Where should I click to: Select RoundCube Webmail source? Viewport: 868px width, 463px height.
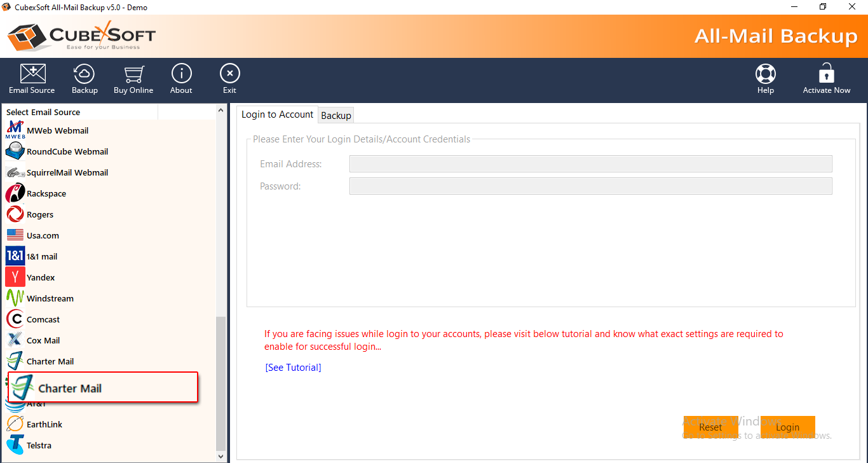tap(67, 151)
